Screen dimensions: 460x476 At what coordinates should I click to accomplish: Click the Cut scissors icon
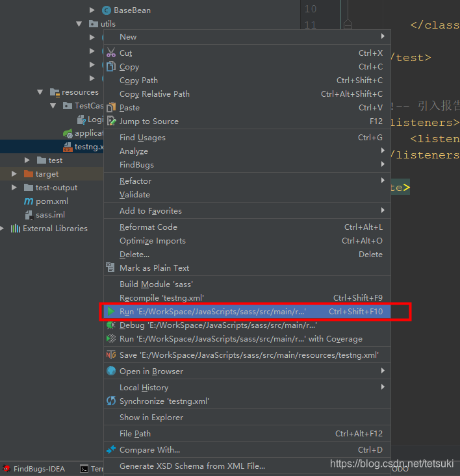click(111, 53)
